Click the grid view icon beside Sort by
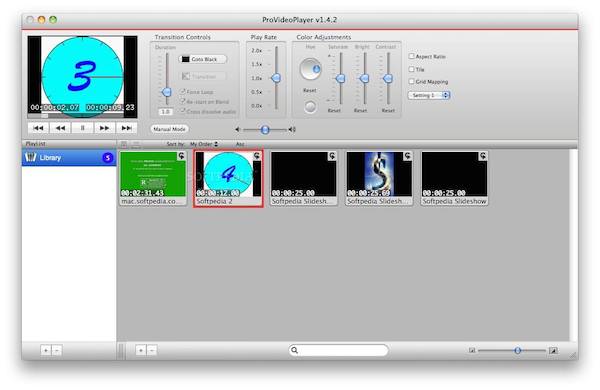600x390 pixels. 124,144
